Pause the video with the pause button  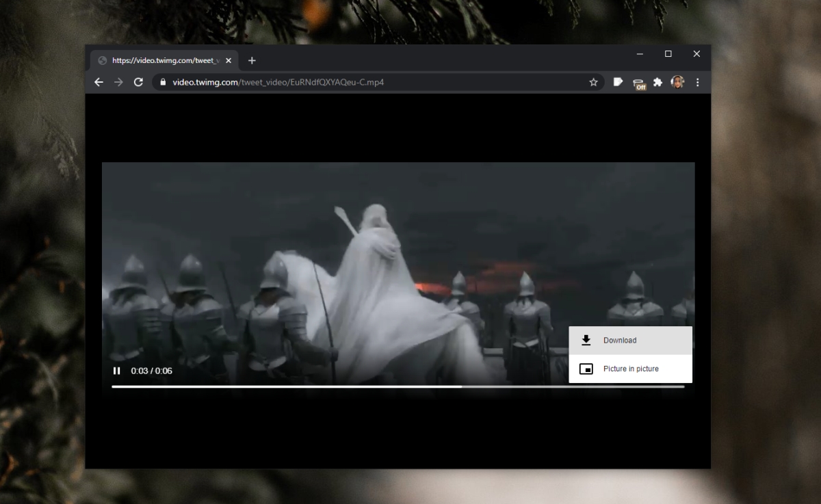116,371
